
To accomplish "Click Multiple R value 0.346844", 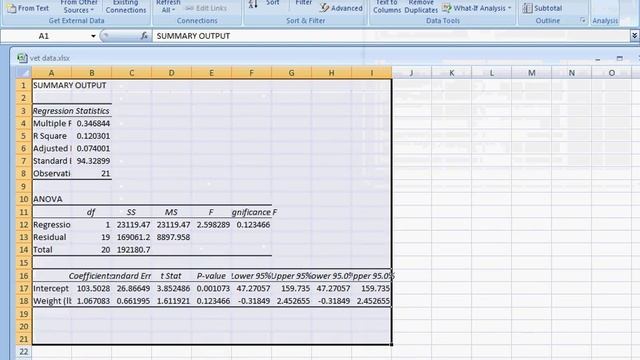I will click(x=91, y=123).
